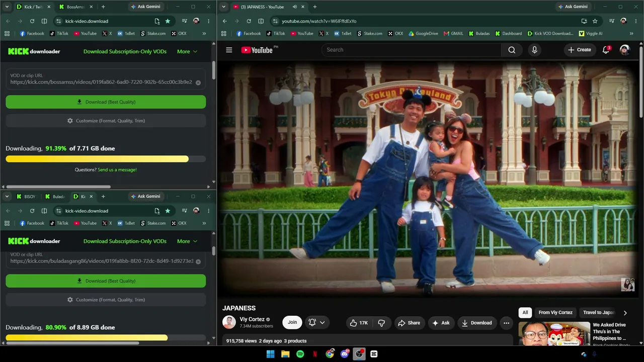The image size is (644, 362).
Task: Click the Ask button under the video
Action: 441,323
